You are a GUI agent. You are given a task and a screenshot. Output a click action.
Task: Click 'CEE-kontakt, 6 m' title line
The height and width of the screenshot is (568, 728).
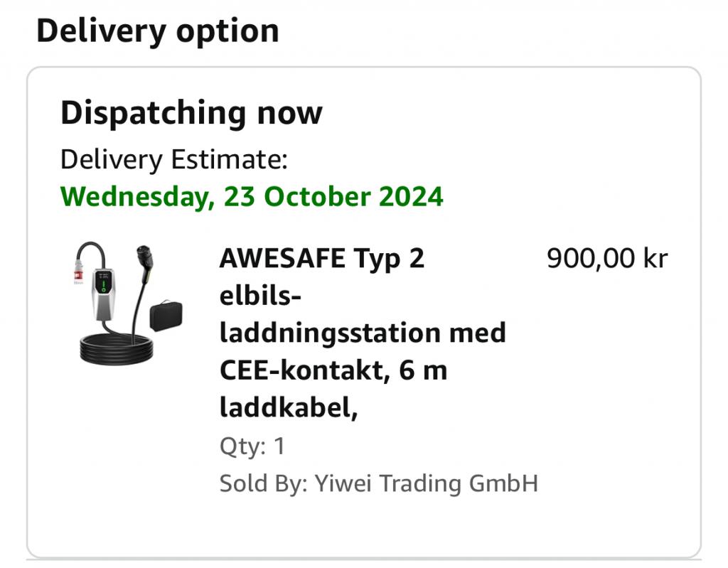pos(333,370)
